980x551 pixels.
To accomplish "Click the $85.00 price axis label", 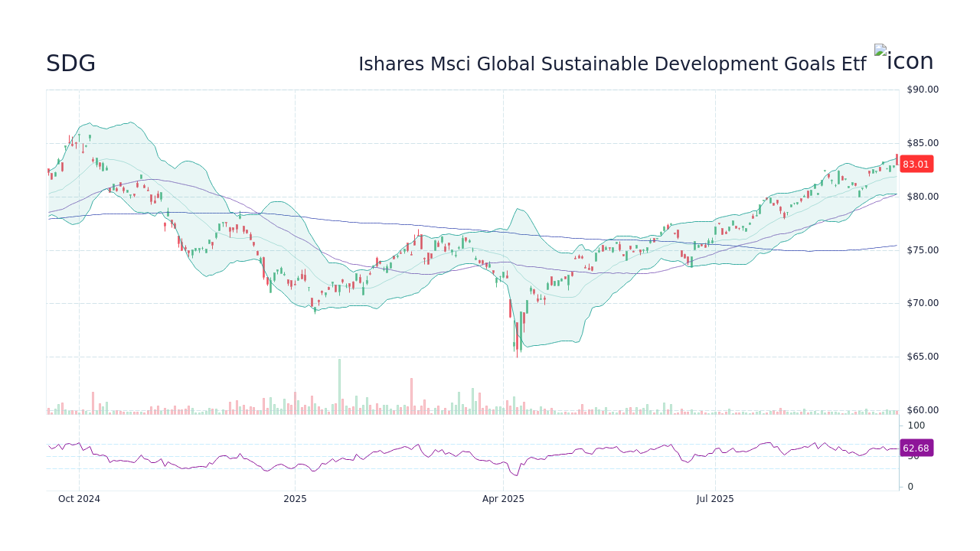I will coord(923,143).
